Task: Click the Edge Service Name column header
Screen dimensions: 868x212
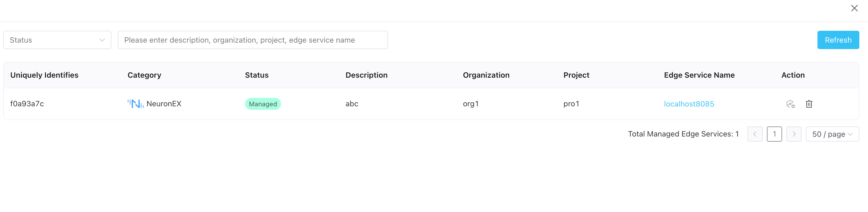Action: tap(699, 75)
